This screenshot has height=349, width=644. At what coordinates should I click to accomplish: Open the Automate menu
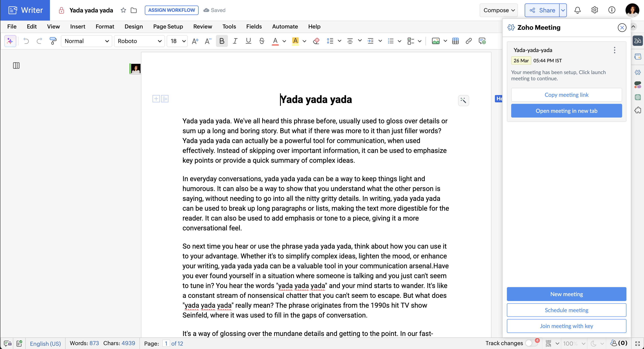point(285,27)
